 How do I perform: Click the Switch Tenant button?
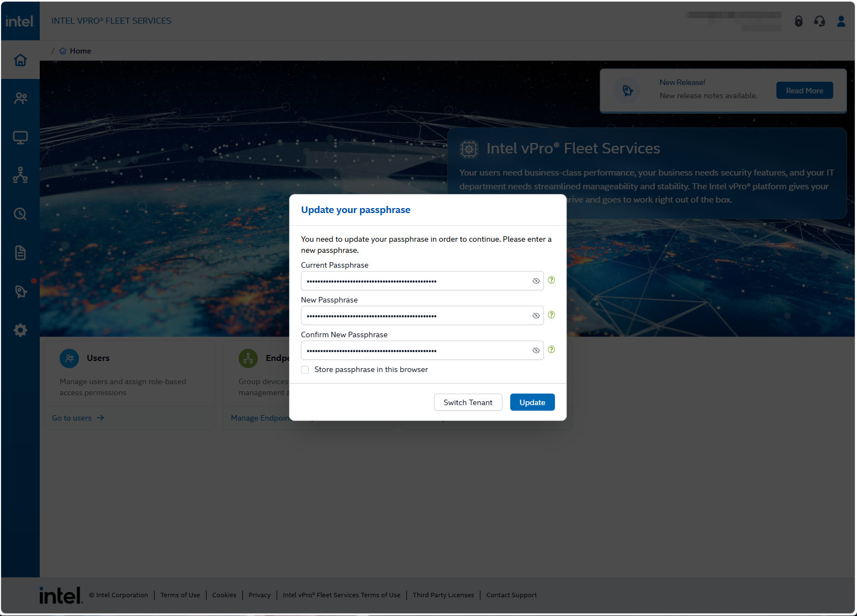(468, 402)
